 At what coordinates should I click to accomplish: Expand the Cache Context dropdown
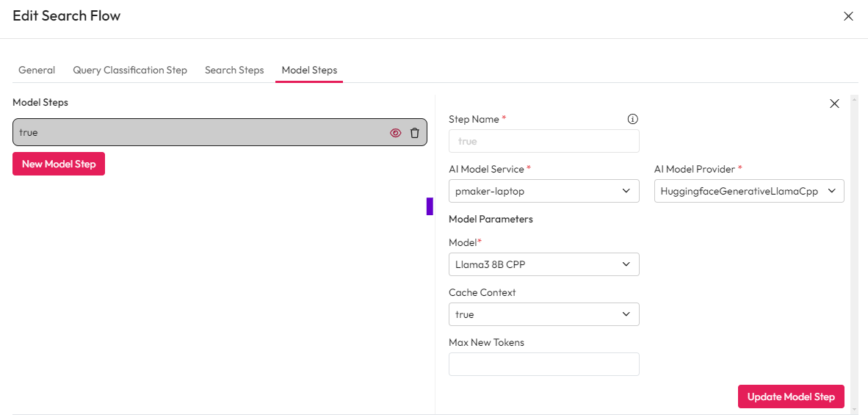coord(543,314)
